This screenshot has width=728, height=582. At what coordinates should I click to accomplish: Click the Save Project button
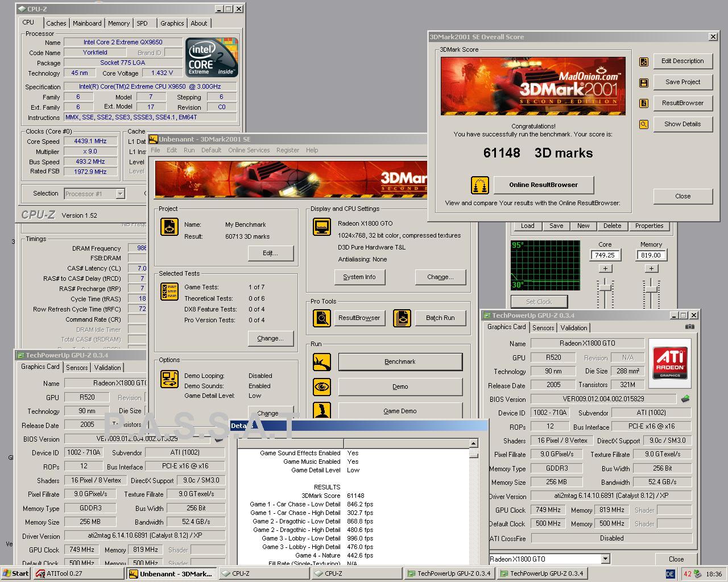(682, 82)
